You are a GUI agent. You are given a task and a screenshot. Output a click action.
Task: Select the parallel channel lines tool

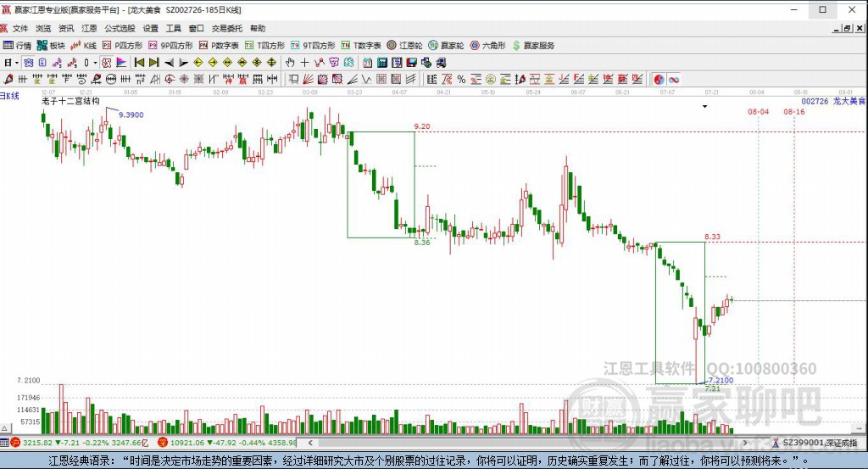411,79
